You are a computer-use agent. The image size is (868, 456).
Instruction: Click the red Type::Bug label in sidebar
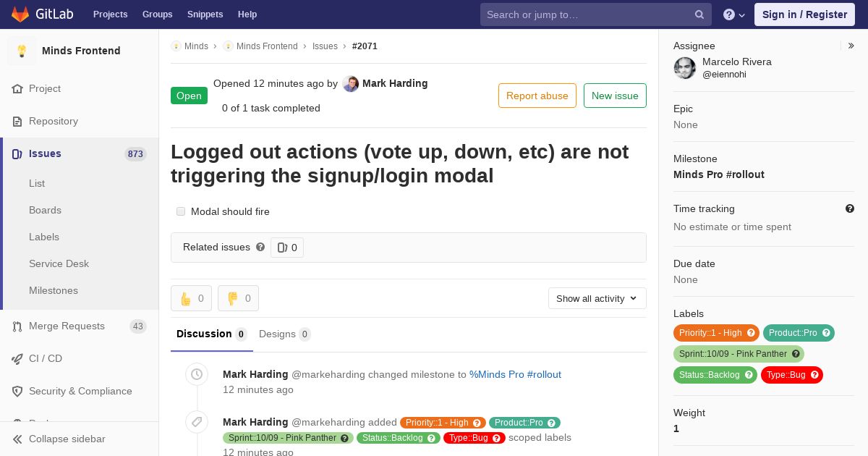(786, 375)
